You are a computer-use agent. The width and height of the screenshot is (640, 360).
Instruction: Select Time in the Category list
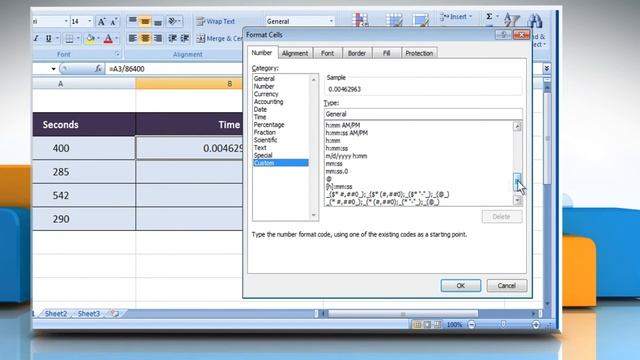point(260,117)
